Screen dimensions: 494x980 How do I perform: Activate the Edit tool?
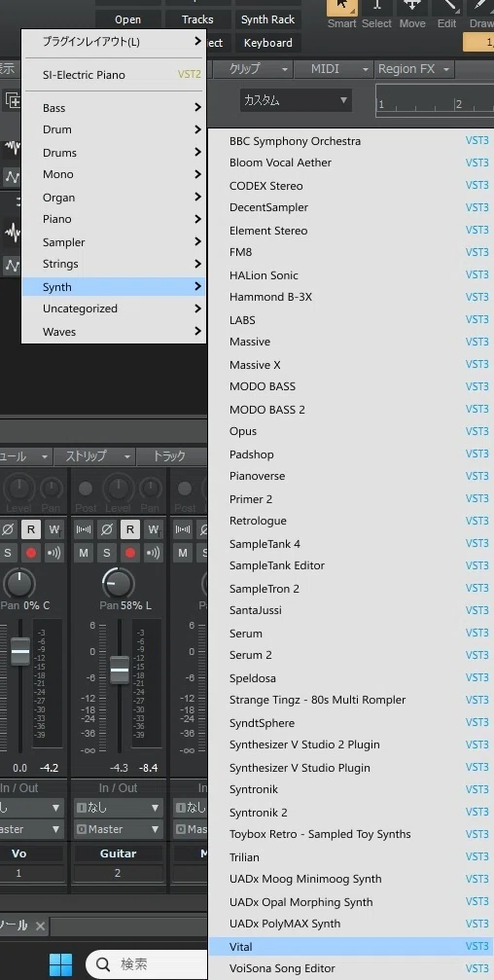pos(446,13)
